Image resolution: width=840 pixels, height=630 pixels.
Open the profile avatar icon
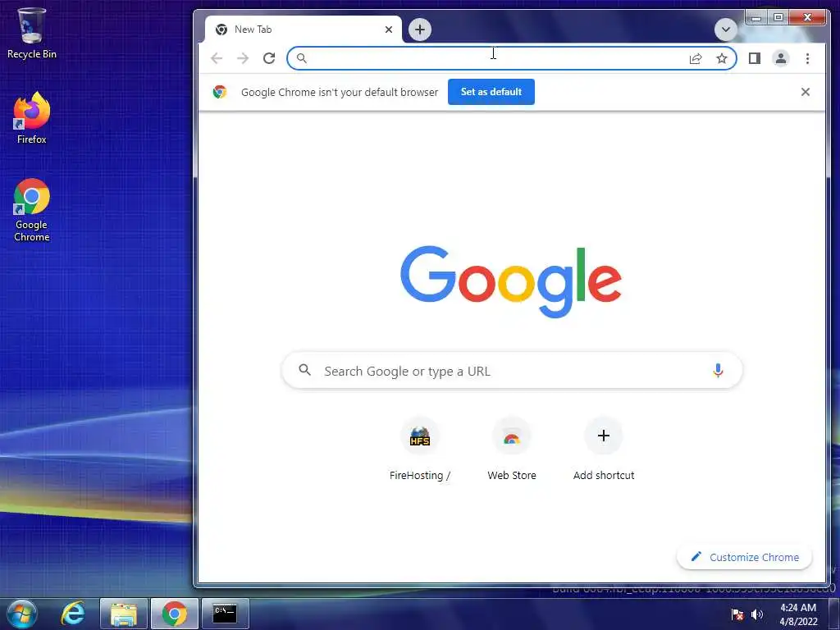point(781,58)
